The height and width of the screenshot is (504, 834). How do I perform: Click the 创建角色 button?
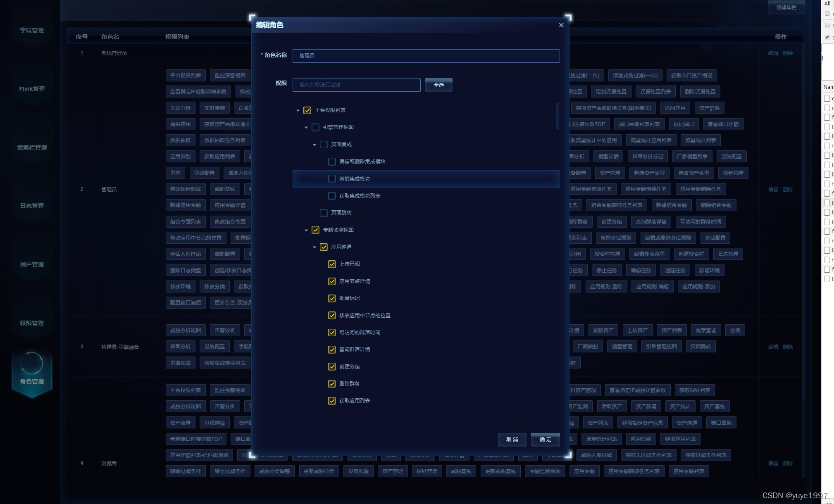click(786, 7)
